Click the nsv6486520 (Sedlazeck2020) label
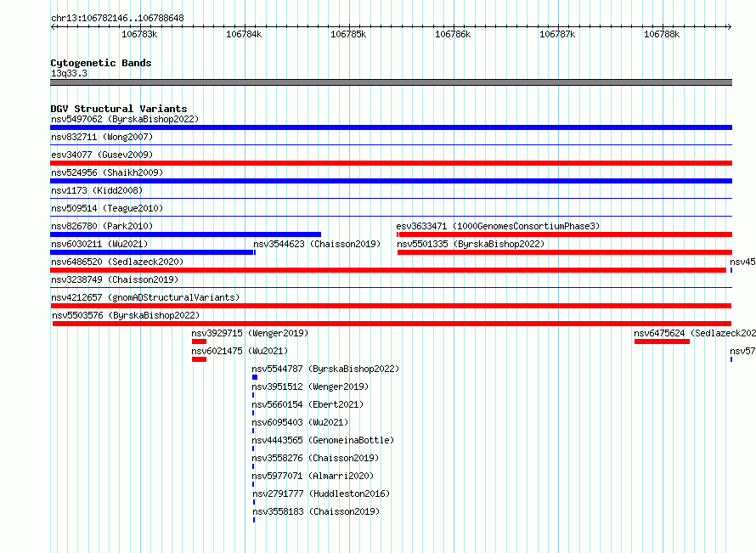756x553 pixels. pyautogui.click(x=117, y=262)
